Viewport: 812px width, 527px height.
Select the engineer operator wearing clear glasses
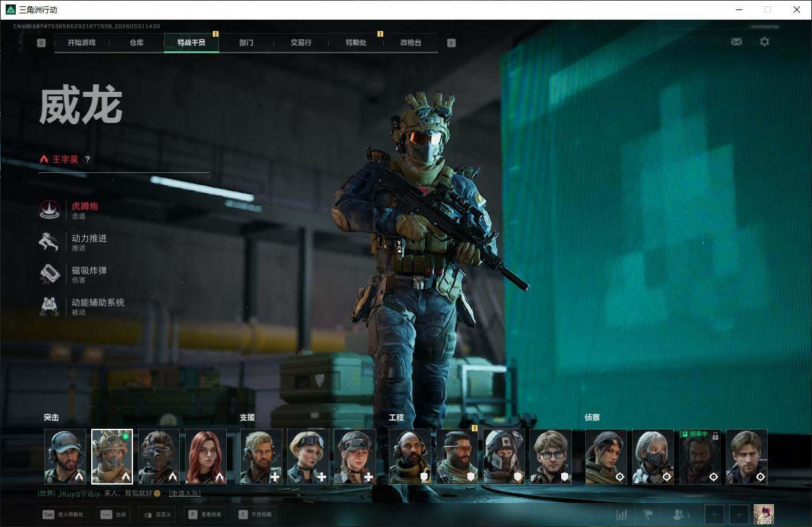coord(550,457)
